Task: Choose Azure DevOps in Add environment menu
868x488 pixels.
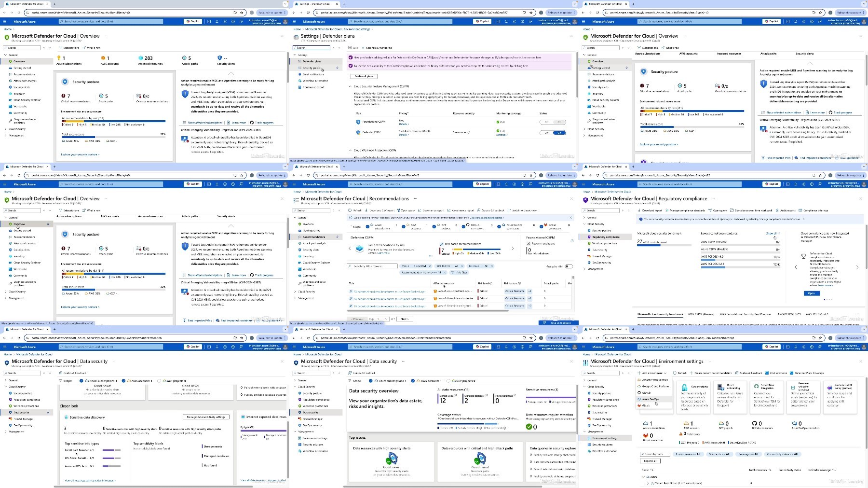Action: pos(655,399)
